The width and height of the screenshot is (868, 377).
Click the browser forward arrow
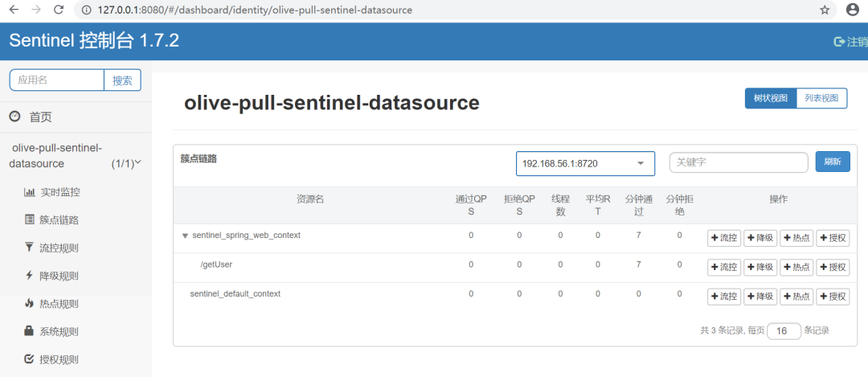36,10
